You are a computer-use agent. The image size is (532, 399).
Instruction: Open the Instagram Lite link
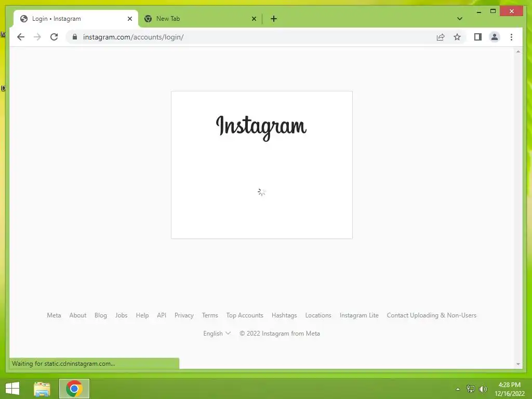click(x=359, y=315)
